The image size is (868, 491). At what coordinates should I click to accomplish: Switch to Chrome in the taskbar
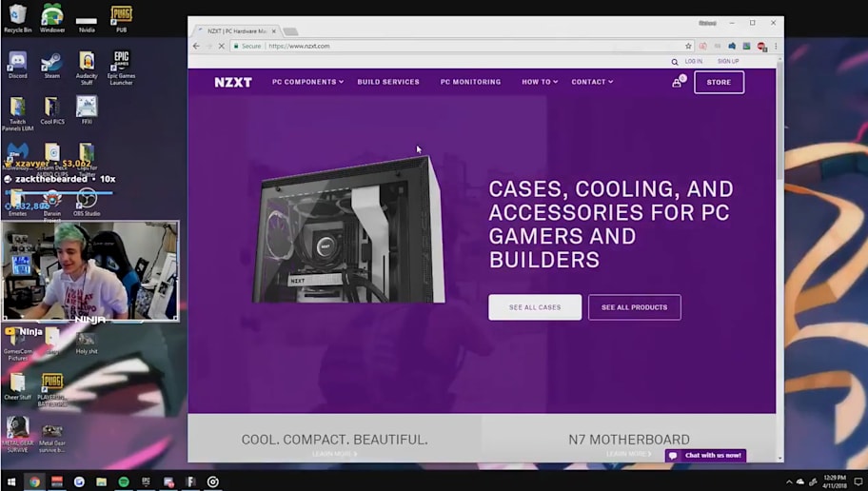pos(34,482)
